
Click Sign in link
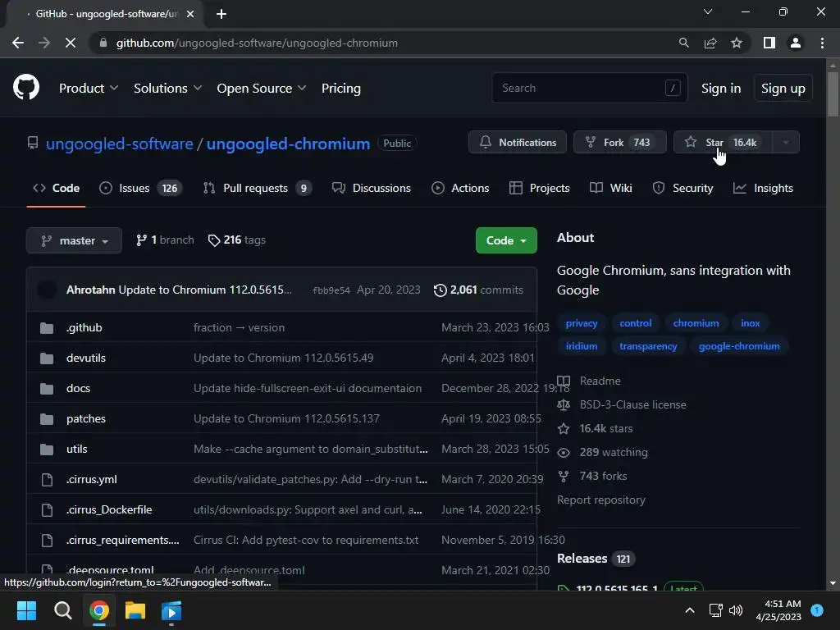pyautogui.click(x=721, y=89)
